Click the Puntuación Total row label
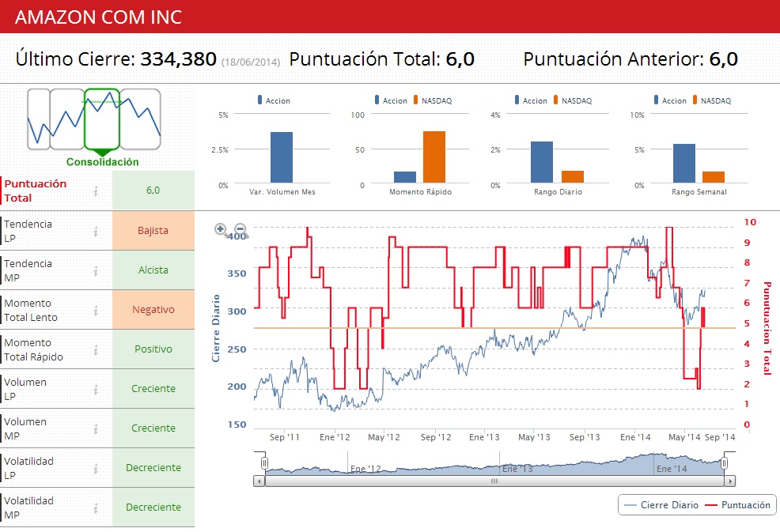Image resolution: width=780 pixels, height=532 pixels. click(36, 191)
